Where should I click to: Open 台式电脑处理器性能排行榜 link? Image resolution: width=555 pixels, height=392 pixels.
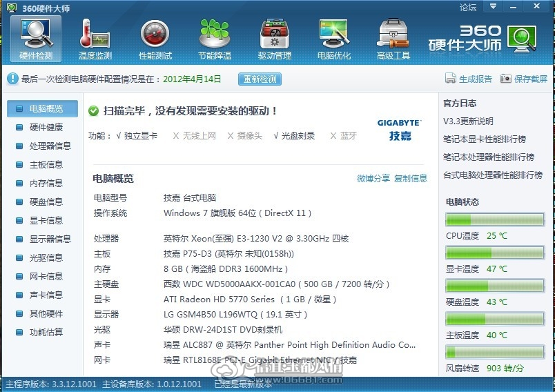[x=493, y=175]
